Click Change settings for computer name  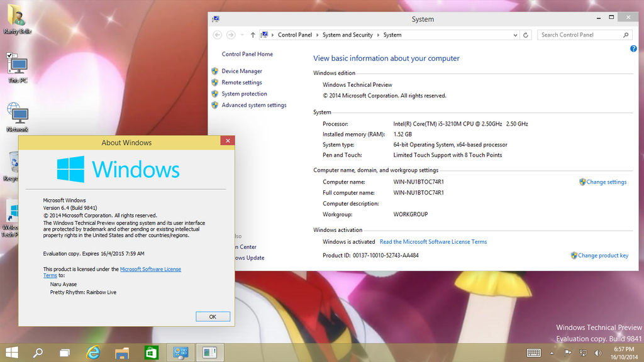coord(606,182)
